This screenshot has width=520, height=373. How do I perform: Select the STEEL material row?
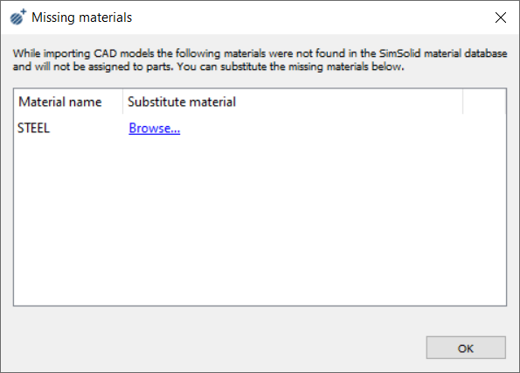coord(260,128)
